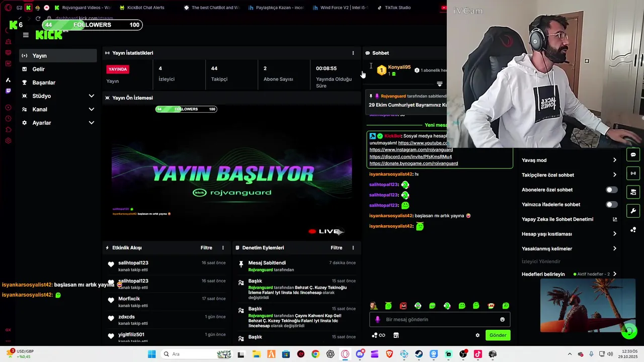Viewport: 644px width, 362px height.
Task: Open the chat bubble icon in the right tool strip
Action: pos(633,155)
